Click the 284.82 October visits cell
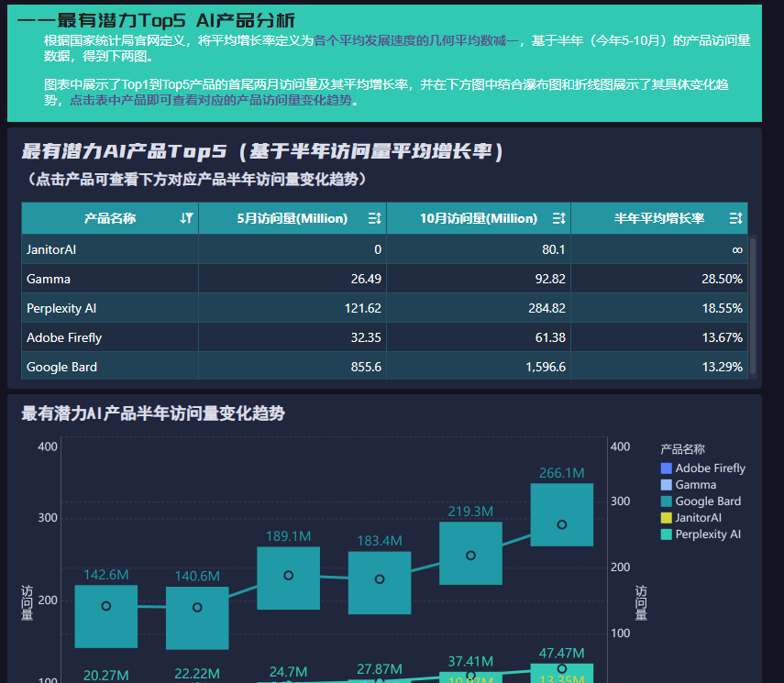784x683 pixels. coord(479,308)
